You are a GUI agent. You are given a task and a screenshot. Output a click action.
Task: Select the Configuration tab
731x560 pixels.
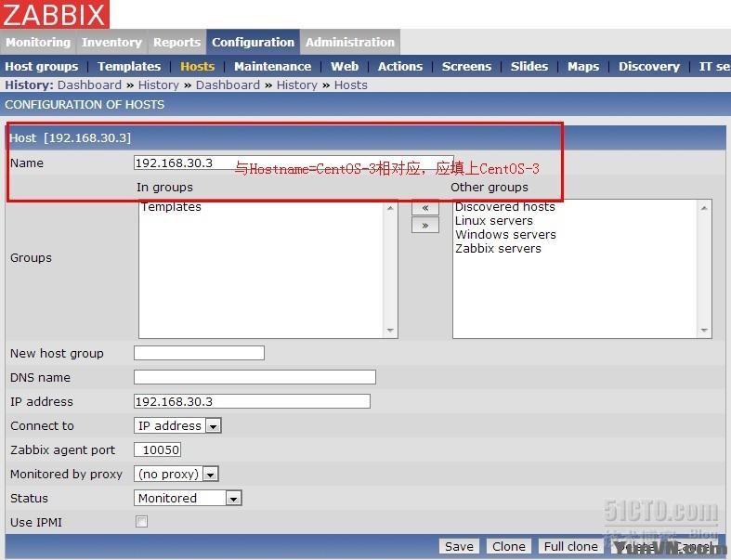pyautogui.click(x=254, y=42)
